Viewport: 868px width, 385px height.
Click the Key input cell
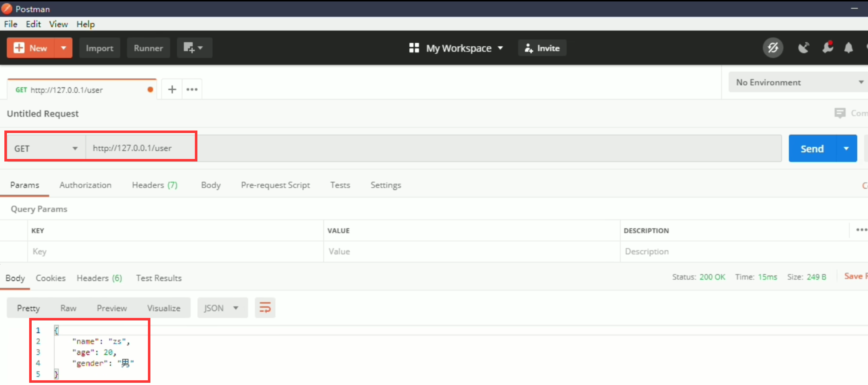(176, 251)
